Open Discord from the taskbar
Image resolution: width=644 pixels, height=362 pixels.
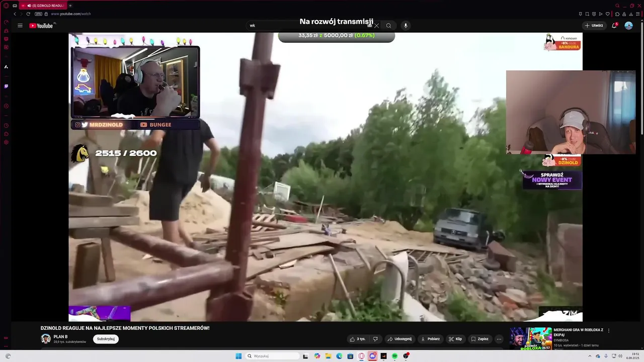click(373, 356)
